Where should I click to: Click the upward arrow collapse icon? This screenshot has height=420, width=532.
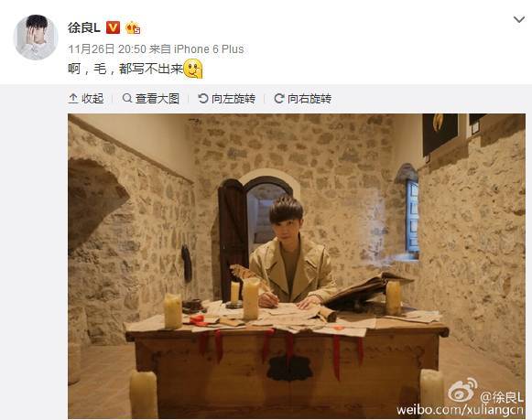click(73, 99)
